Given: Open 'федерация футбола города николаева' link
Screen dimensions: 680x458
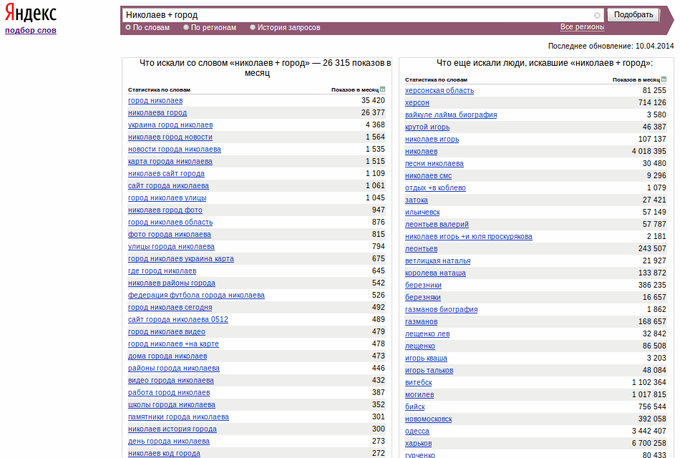Looking at the screenshot, I should [196, 295].
